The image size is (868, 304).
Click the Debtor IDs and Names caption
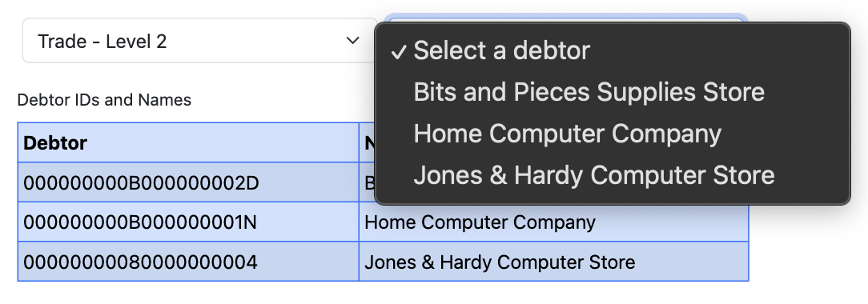[105, 100]
